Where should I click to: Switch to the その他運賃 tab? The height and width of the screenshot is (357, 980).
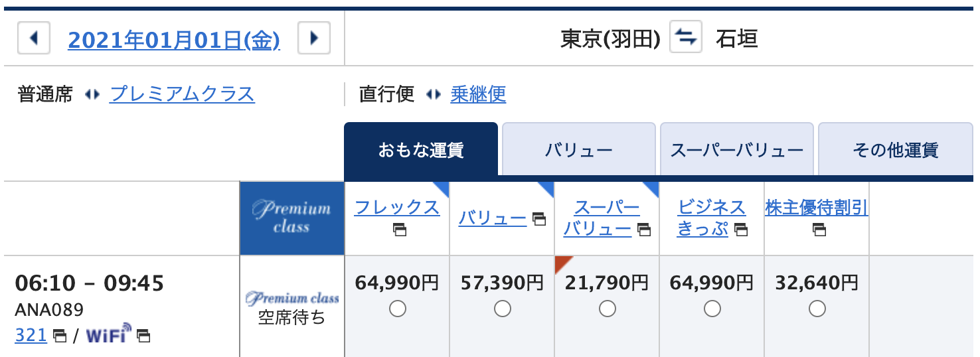click(x=895, y=150)
